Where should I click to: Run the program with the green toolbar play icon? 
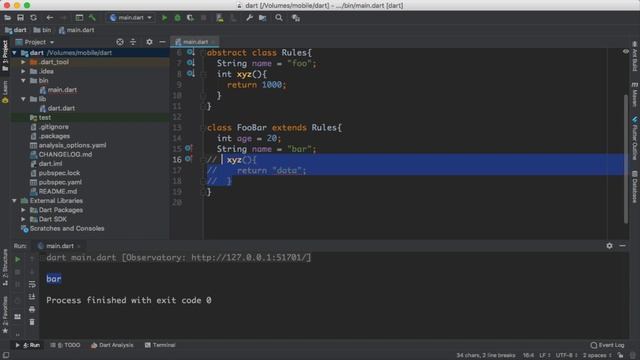[164, 18]
